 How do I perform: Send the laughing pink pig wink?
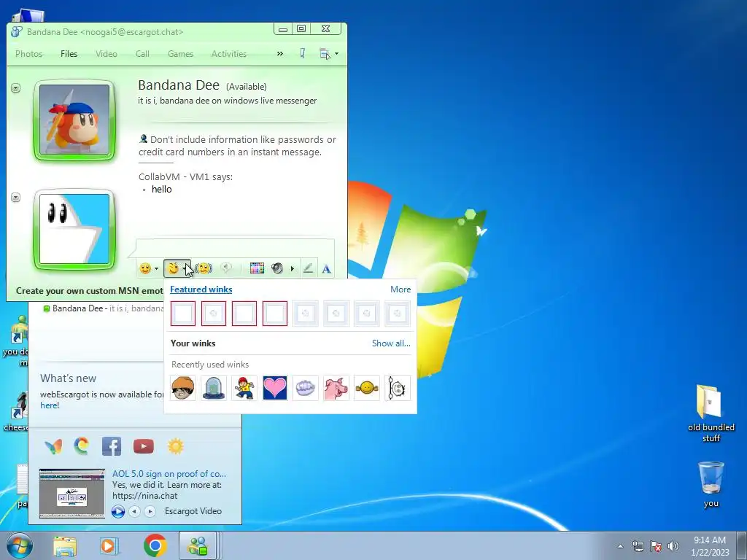[x=336, y=388]
